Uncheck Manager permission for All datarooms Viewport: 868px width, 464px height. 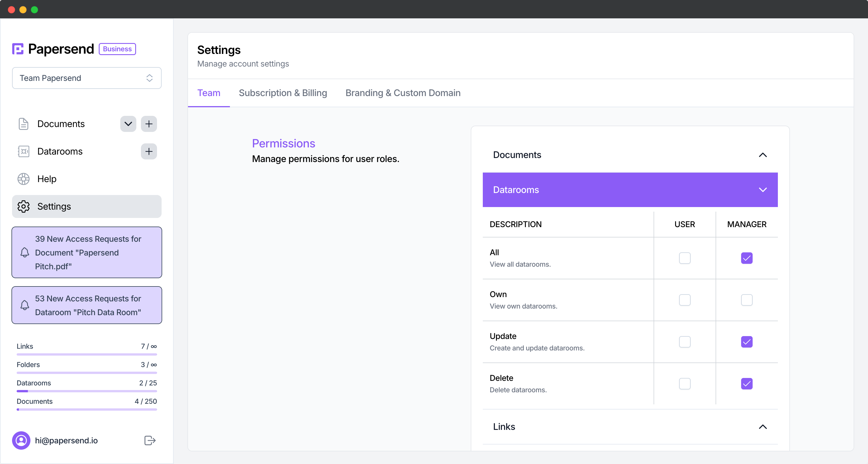pyautogui.click(x=747, y=258)
